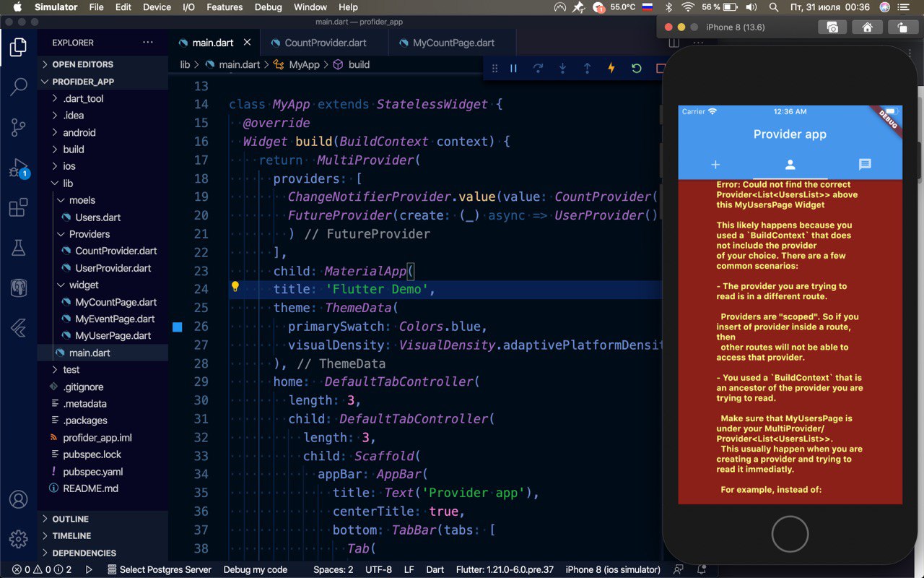Take a simulator screenshot with camera button
This screenshot has height=578, width=924.
coord(832,27)
